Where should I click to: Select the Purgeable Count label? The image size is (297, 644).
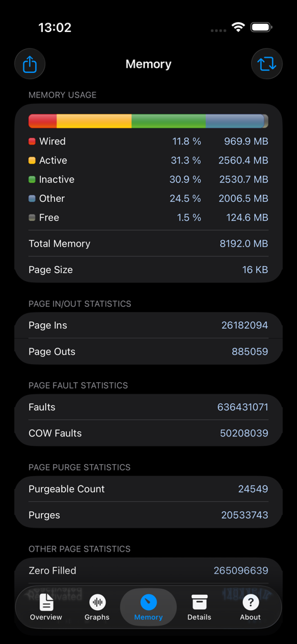pos(67,489)
